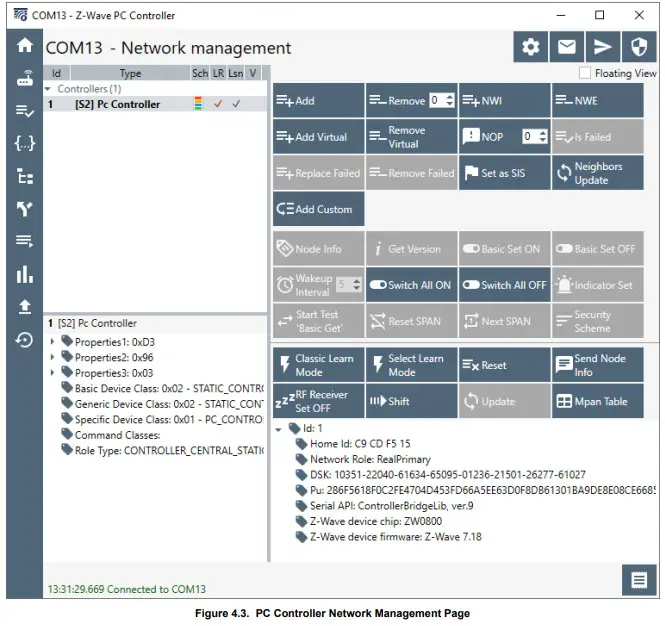Viewport: 665px width, 626px height.
Task: Open the tree hierarchy icon in the sidebar
Action: coord(25,176)
